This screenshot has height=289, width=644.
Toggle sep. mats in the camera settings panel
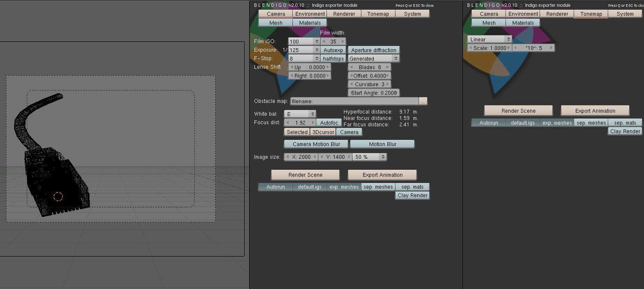tap(412, 187)
